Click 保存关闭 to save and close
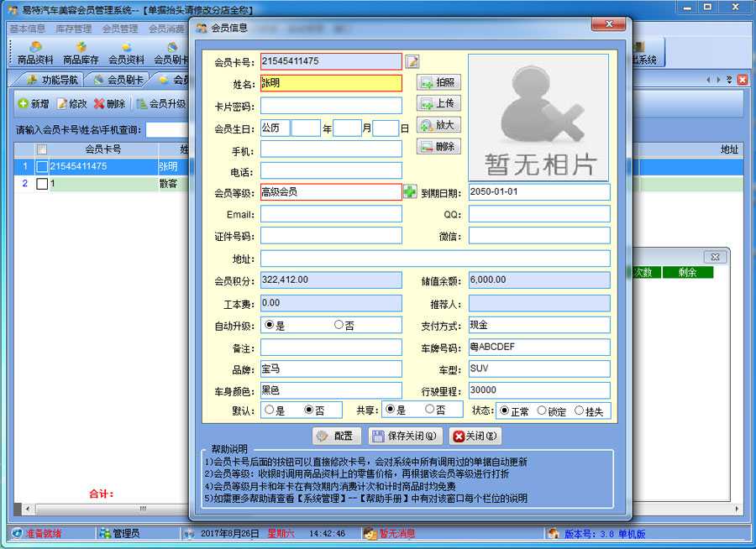The image size is (756, 549). coord(404,437)
